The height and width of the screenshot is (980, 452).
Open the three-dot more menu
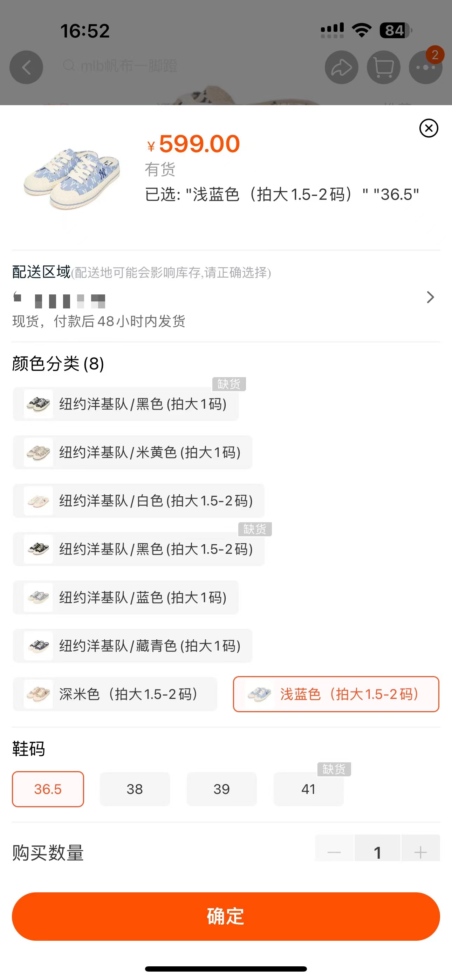(x=425, y=67)
